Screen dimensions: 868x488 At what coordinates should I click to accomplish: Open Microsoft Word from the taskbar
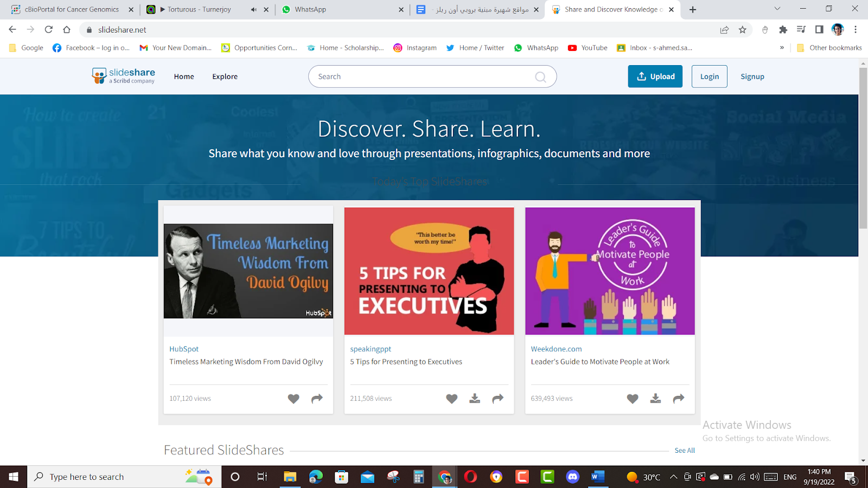pyautogui.click(x=597, y=477)
